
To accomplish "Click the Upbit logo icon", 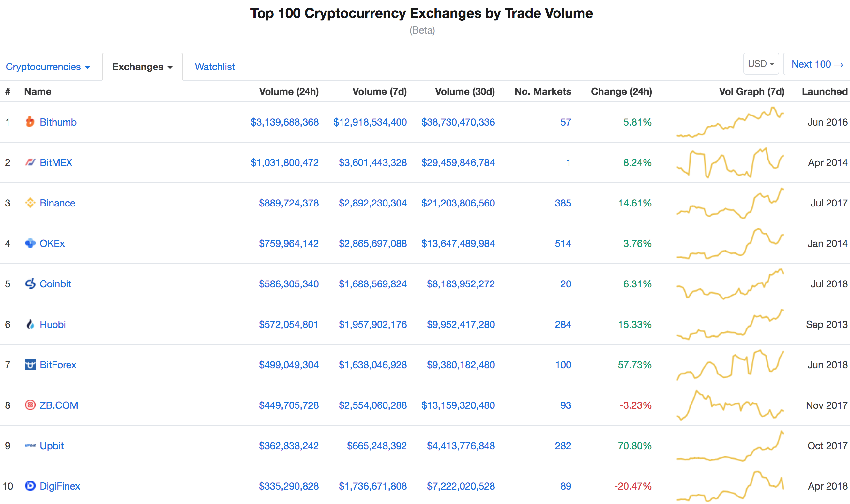I will tap(30, 445).
